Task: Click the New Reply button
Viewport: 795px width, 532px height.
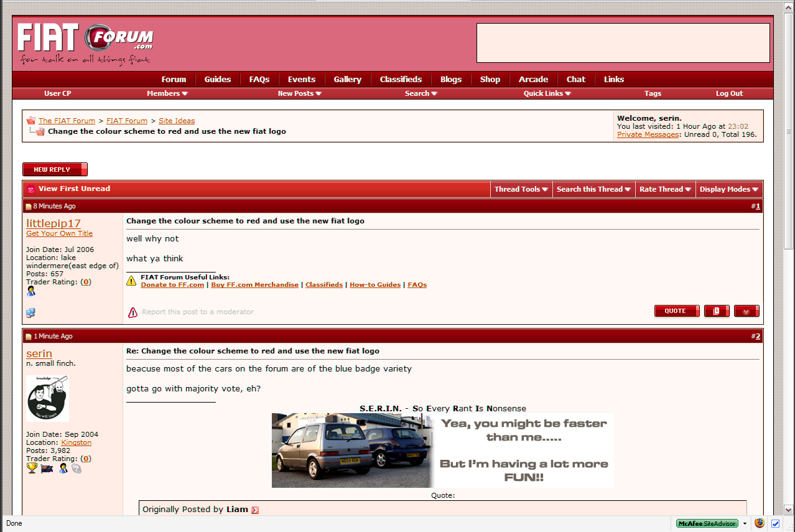Action: point(55,169)
